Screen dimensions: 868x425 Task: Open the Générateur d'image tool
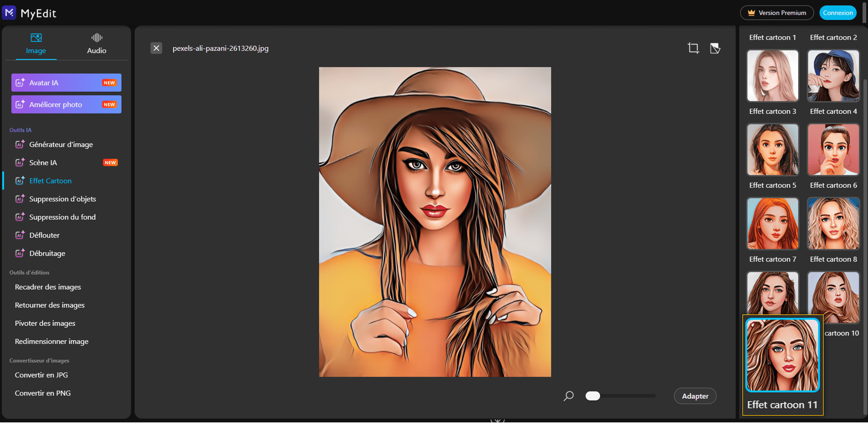click(x=61, y=144)
